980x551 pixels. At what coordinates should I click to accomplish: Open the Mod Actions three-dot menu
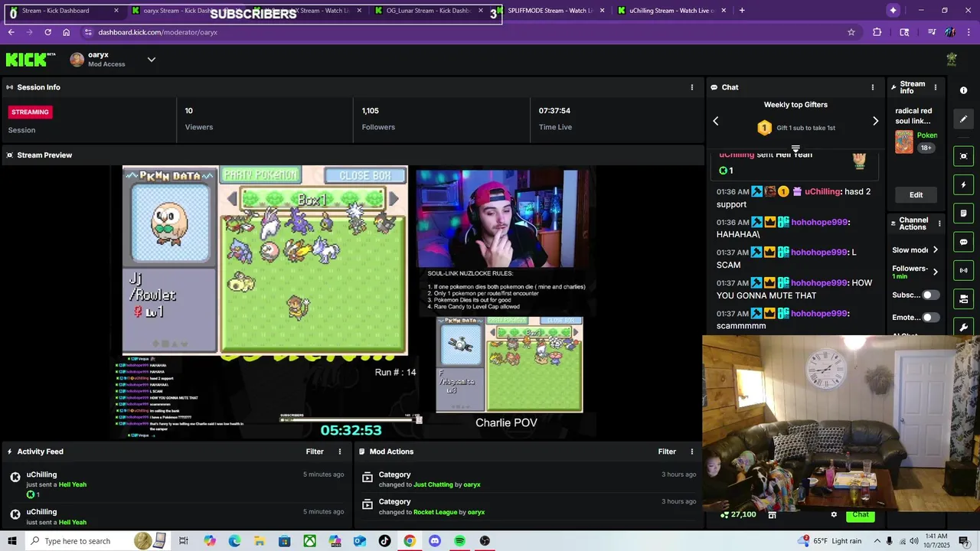692,452
